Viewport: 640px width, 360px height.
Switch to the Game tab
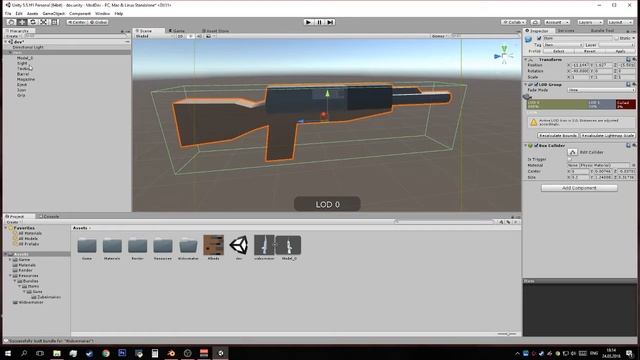point(177,31)
